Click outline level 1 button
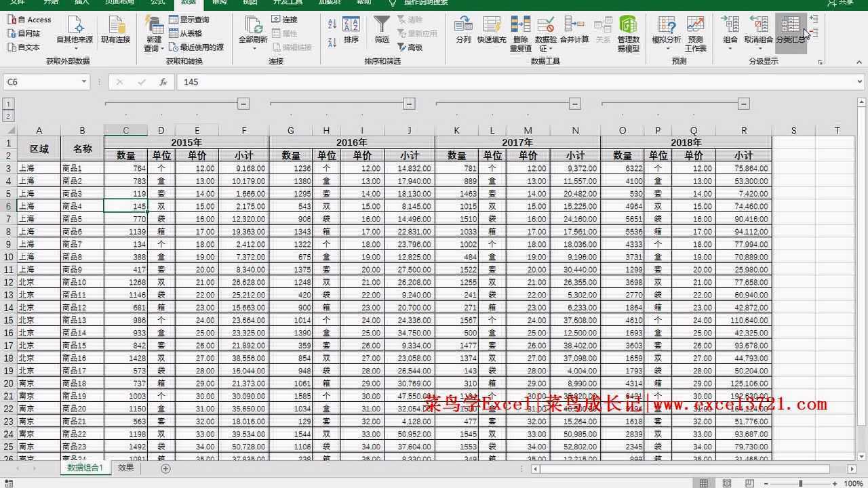The height and width of the screenshot is (488, 868). (9, 104)
